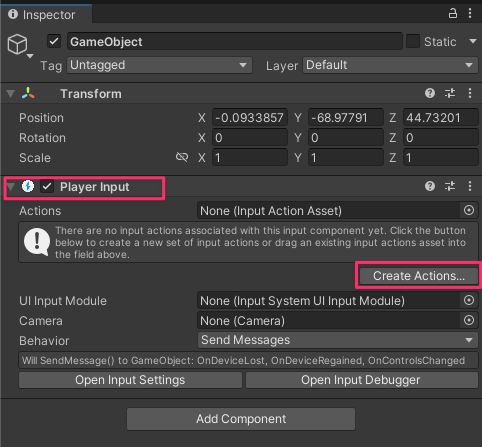The width and height of the screenshot is (482, 447).
Task: Click the Rotation Y value field
Action: point(346,137)
